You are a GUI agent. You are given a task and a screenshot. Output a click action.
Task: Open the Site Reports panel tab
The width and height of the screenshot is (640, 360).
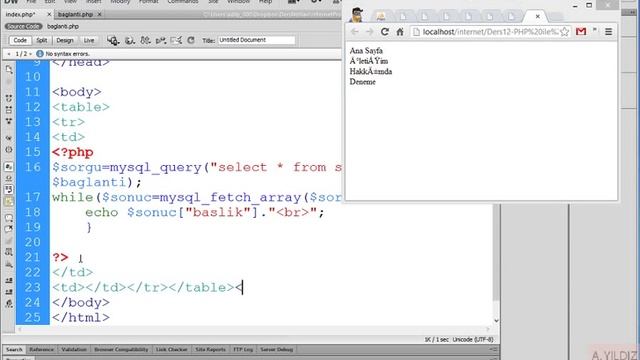(210, 349)
